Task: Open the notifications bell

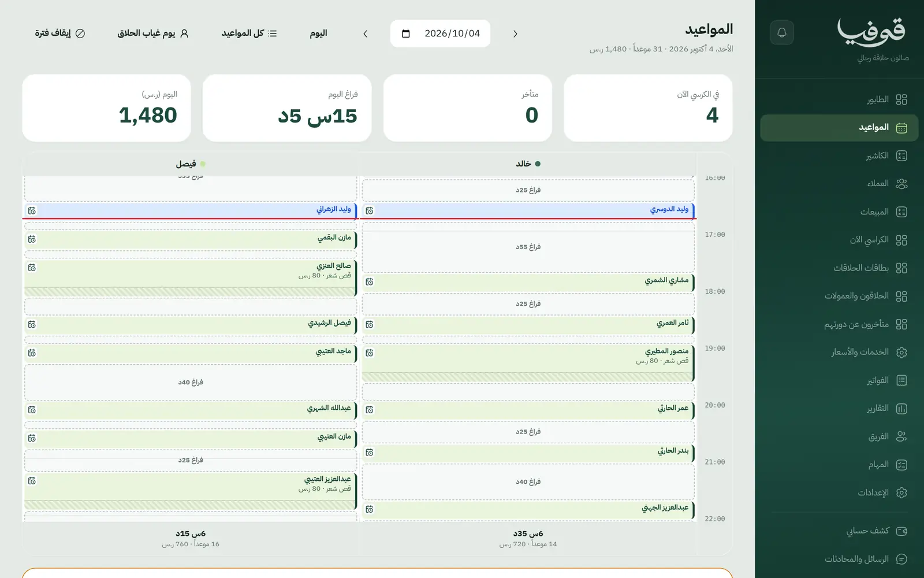Action: click(782, 32)
